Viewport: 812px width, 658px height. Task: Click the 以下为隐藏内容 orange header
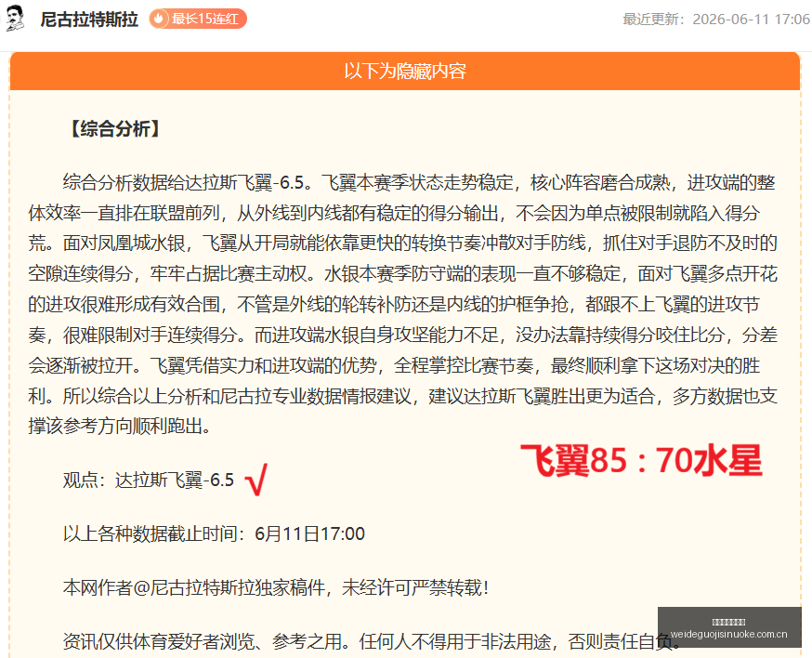click(405, 71)
